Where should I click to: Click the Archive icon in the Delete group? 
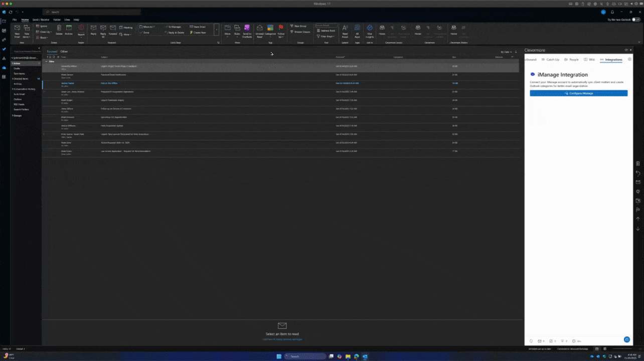pyautogui.click(x=69, y=29)
